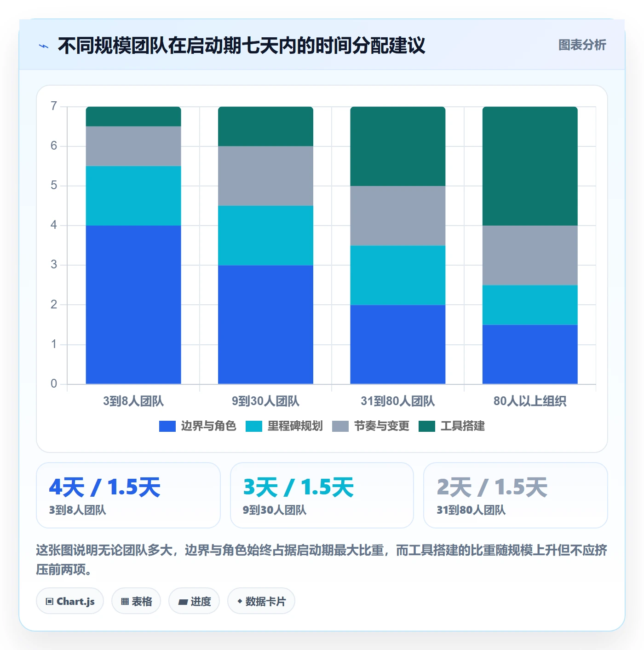Click the 4天 / 1.5天 stat value

(105, 487)
